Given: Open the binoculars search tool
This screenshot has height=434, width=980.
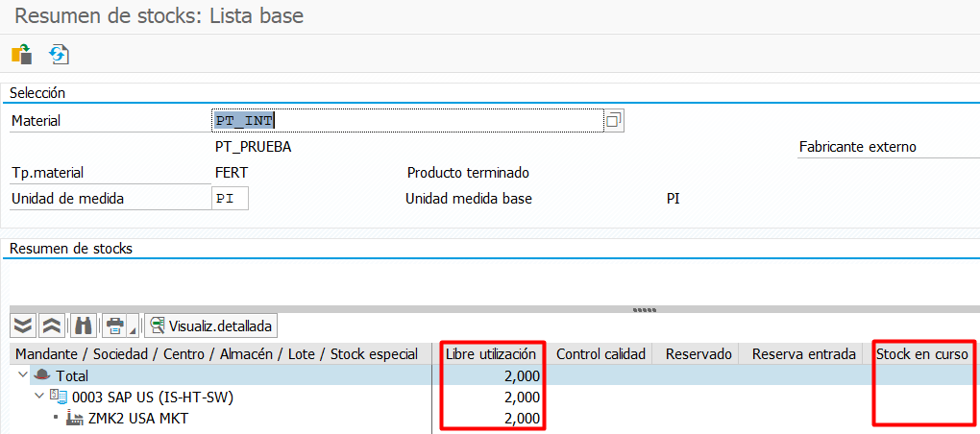Looking at the screenshot, I should pyautogui.click(x=84, y=325).
